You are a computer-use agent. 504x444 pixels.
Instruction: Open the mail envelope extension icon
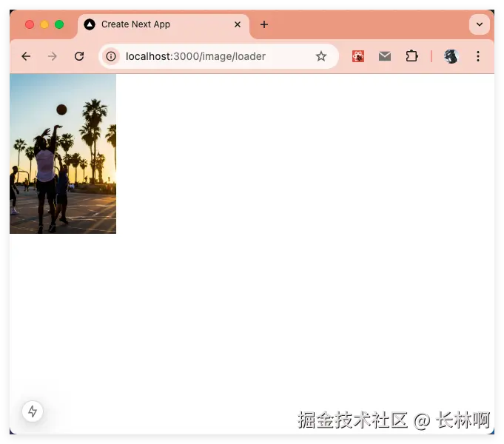click(385, 56)
